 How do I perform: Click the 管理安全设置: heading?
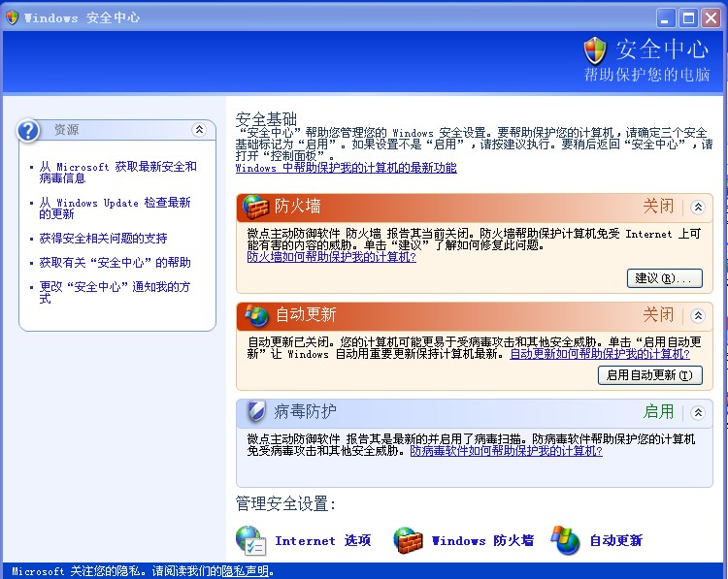[x=285, y=503]
